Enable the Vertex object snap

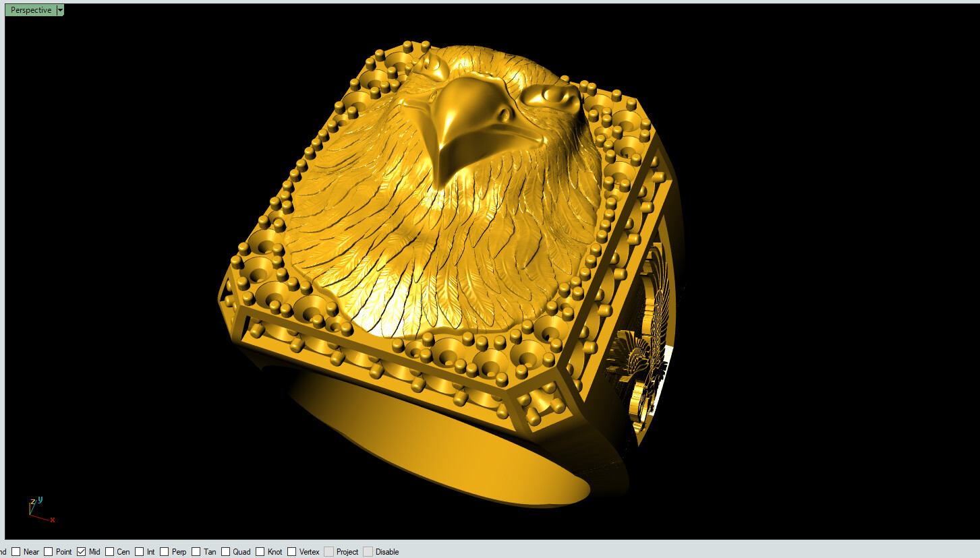292,551
